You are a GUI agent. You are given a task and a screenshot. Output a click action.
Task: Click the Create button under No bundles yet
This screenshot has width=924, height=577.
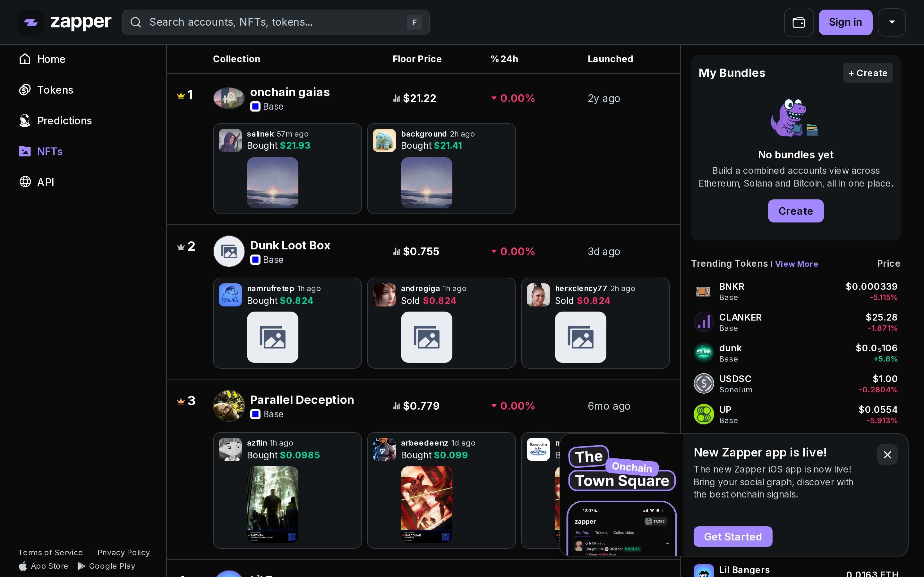pos(795,211)
